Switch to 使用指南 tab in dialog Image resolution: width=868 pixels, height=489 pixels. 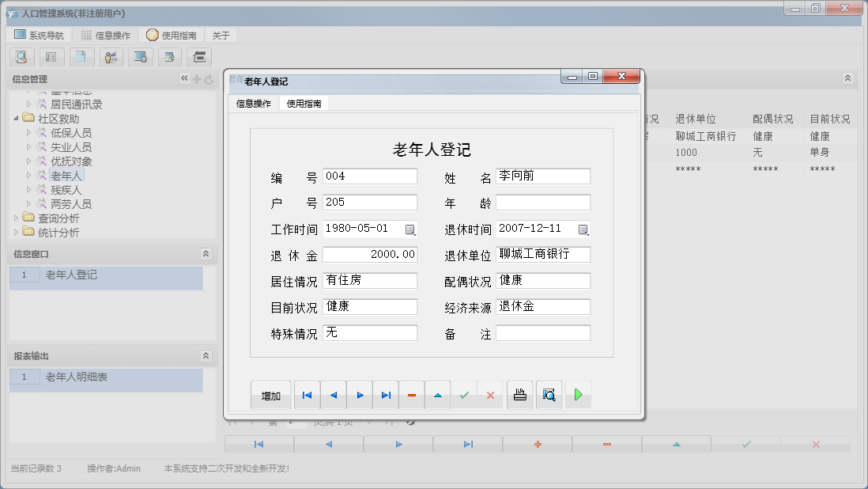[x=304, y=104]
